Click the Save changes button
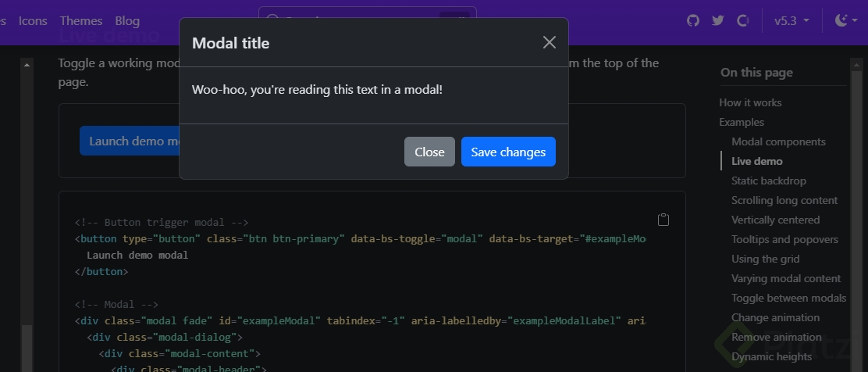This screenshot has width=868, height=372. coord(508,152)
